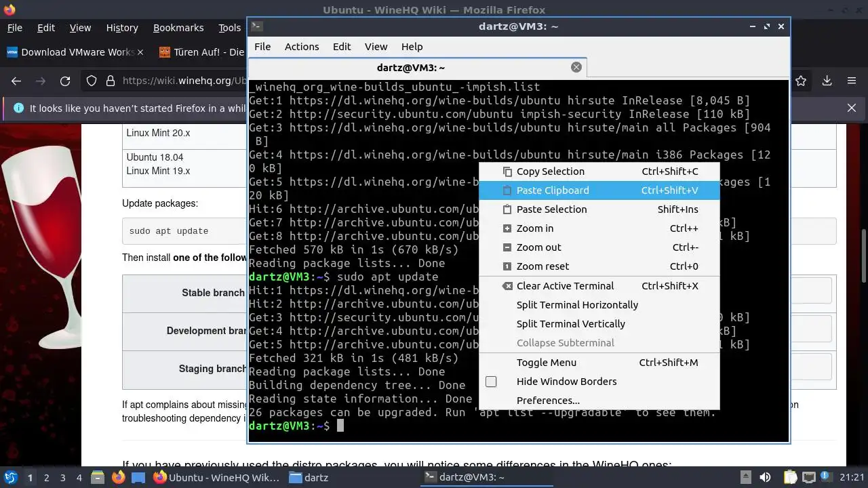Choose Copy Selection in the context menu
The image size is (868, 488).
point(599,171)
